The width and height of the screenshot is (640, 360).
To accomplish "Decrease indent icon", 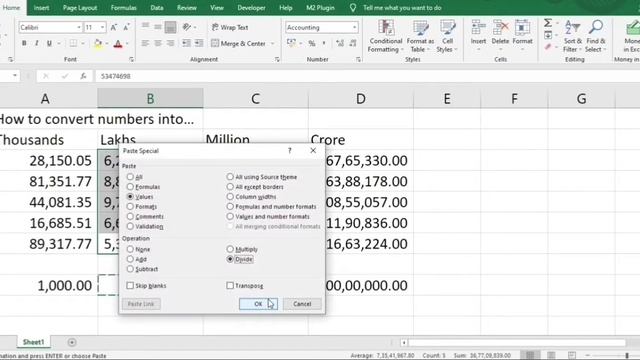I will coord(186,43).
